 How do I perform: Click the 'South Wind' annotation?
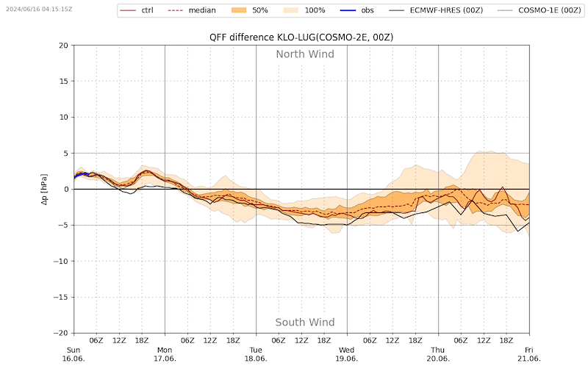(x=305, y=323)
